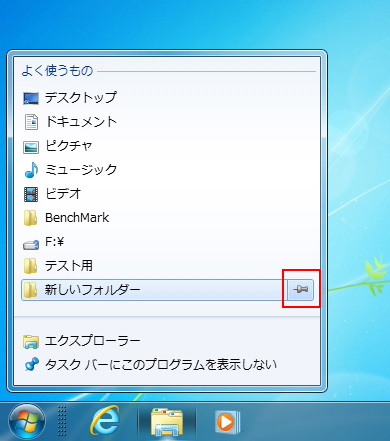Click the テスト用 folder icon
Image resolution: width=390 pixels, height=441 pixels.
click(x=31, y=266)
